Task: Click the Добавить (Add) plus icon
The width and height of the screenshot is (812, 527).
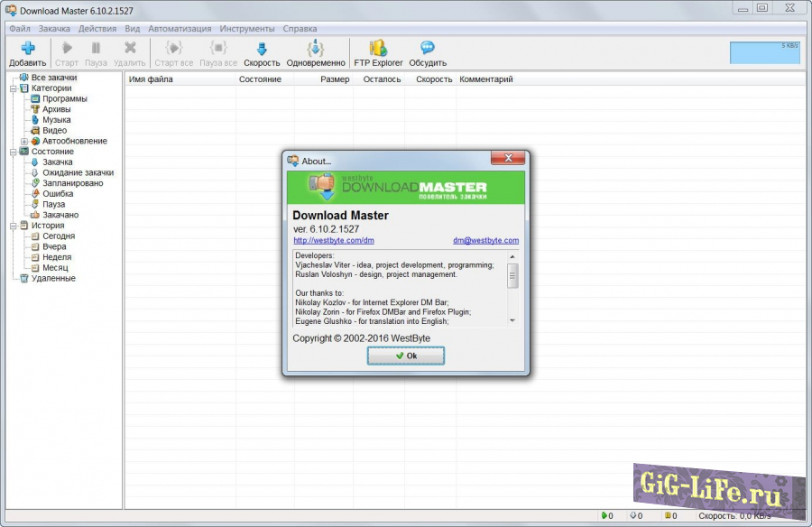Action: 27,49
